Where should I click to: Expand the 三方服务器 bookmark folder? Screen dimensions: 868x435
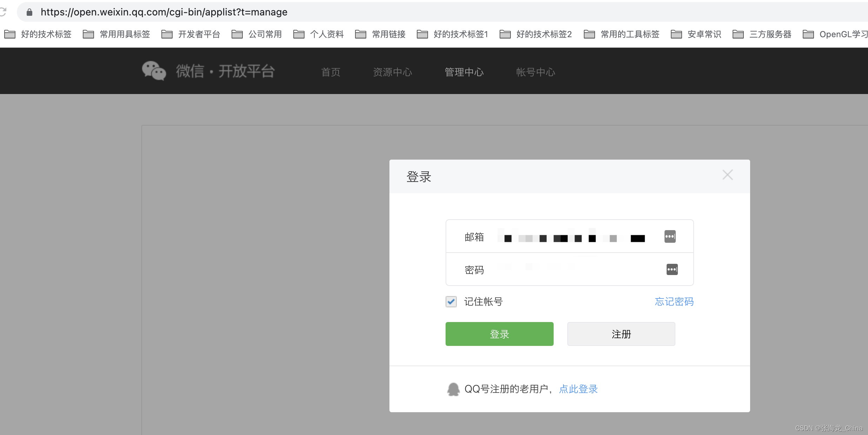click(762, 34)
